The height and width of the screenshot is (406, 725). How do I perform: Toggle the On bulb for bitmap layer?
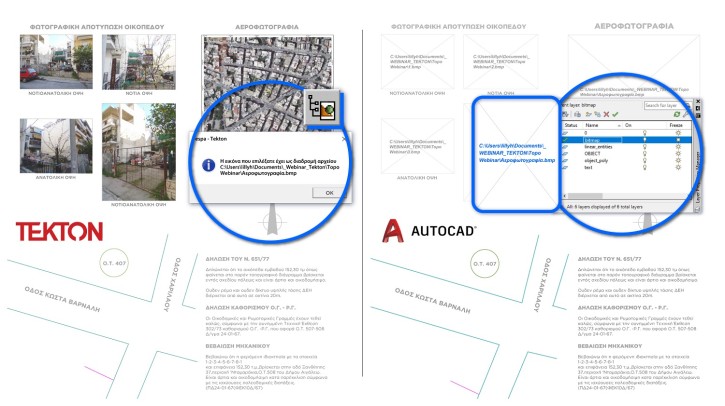[645, 140]
